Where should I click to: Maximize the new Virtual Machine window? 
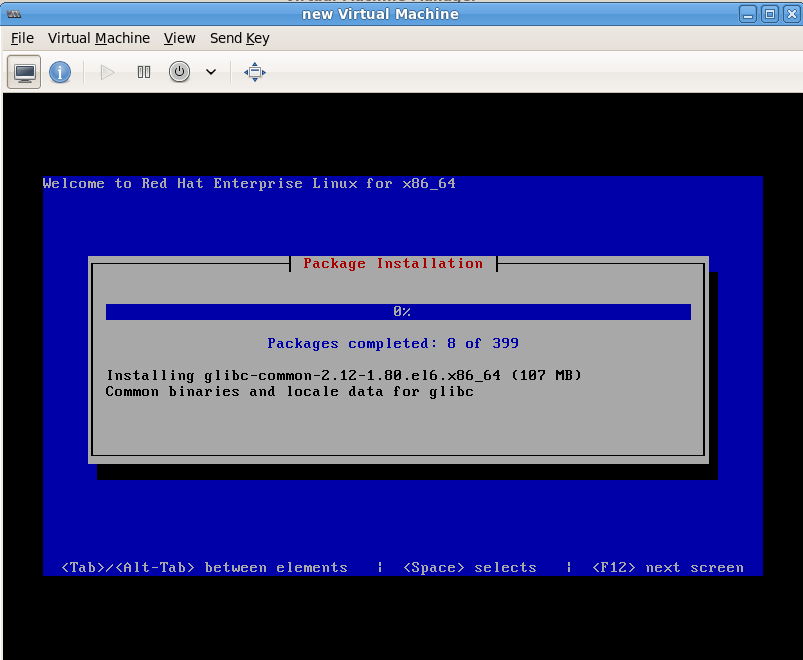coord(770,14)
